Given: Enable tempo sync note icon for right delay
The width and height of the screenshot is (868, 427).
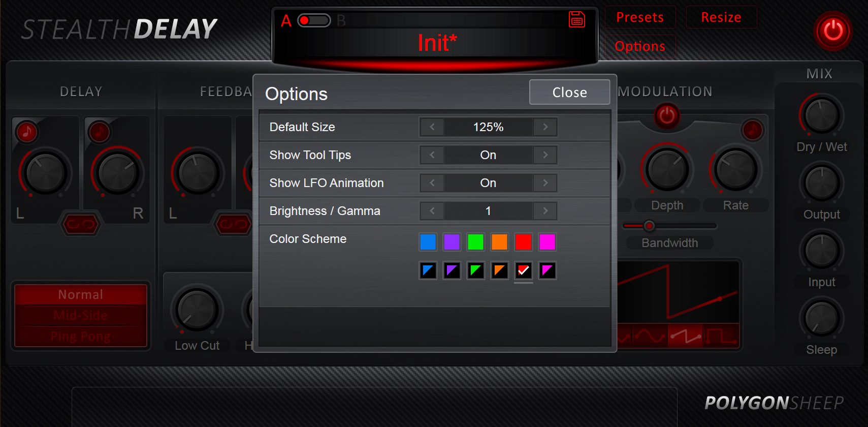Looking at the screenshot, I should click(x=99, y=132).
